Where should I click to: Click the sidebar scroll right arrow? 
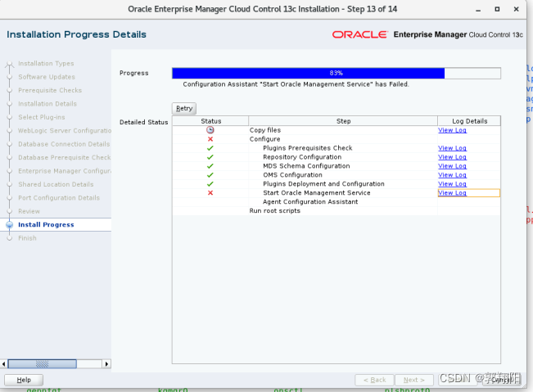pos(106,364)
